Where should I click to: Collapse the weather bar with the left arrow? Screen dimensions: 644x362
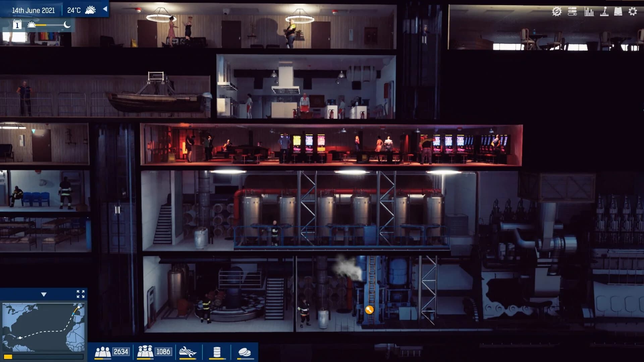(x=105, y=10)
